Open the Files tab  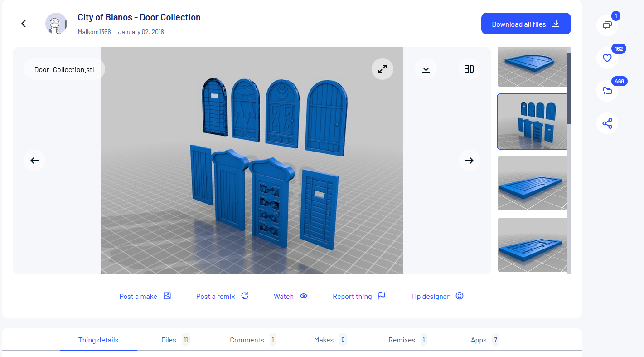tap(175, 340)
